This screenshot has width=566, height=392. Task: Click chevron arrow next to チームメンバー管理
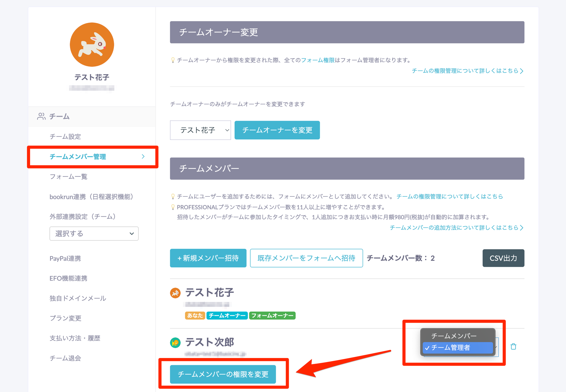pos(143,157)
